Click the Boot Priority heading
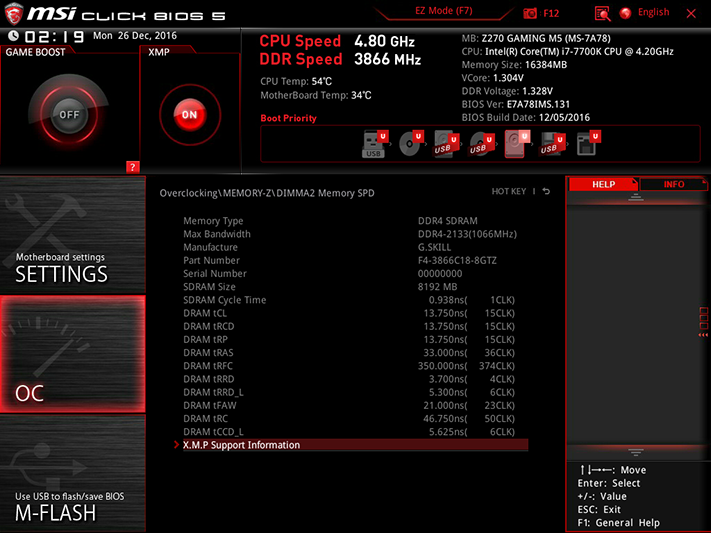 [288, 118]
